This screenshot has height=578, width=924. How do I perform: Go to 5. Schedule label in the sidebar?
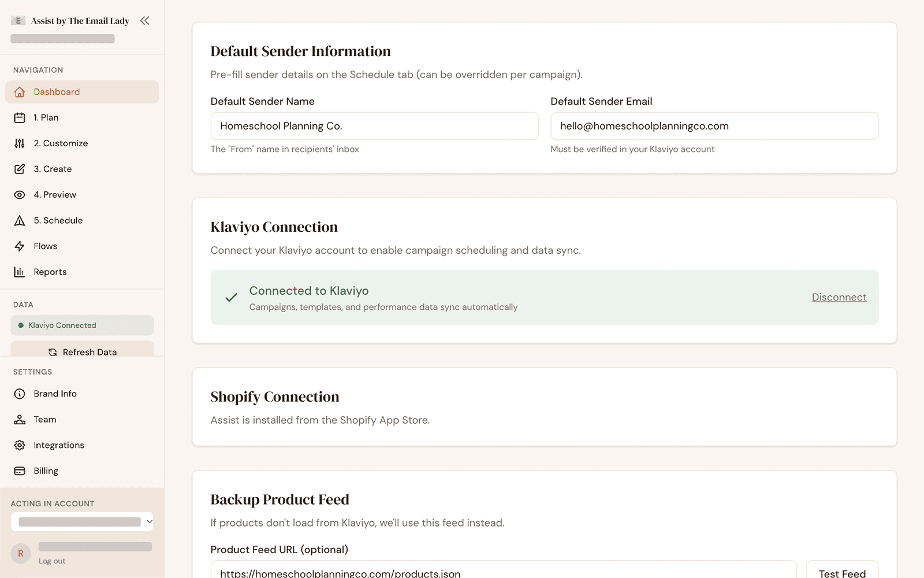click(x=58, y=220)
